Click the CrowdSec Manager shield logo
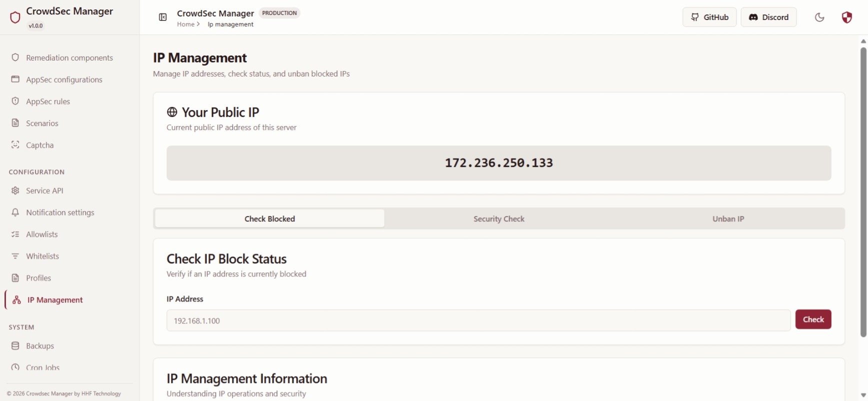The width and height of the screenshot is (868, 401). point(15,17)
